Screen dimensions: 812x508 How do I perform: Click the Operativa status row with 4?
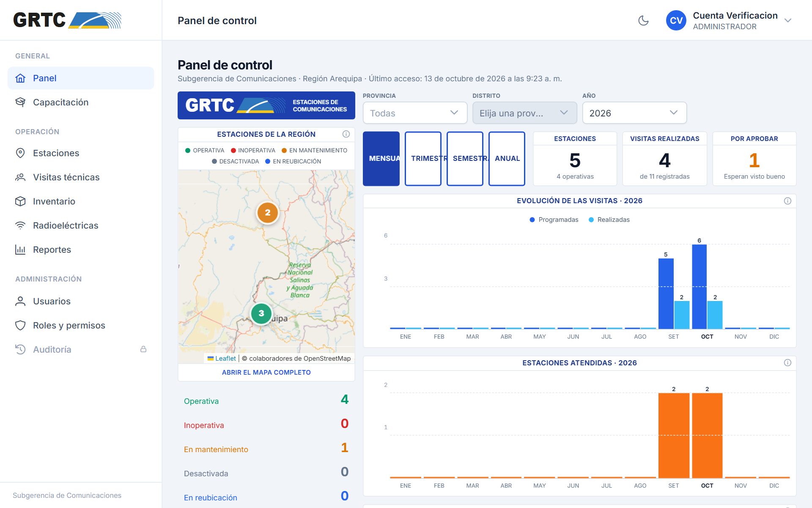[266, 400]
